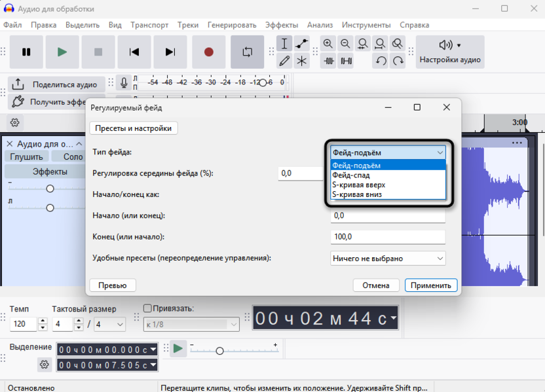Click the Undo arrow icon

pyautogui.click(x=381, y=61)
